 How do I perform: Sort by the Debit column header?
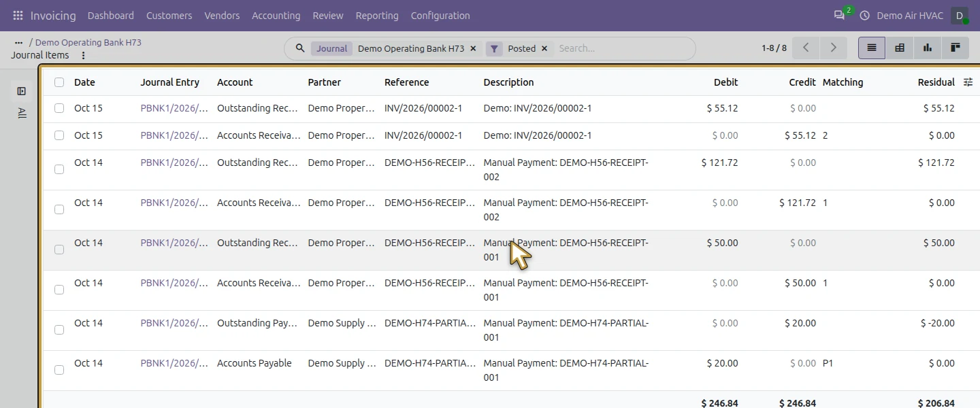pos(725,82)
